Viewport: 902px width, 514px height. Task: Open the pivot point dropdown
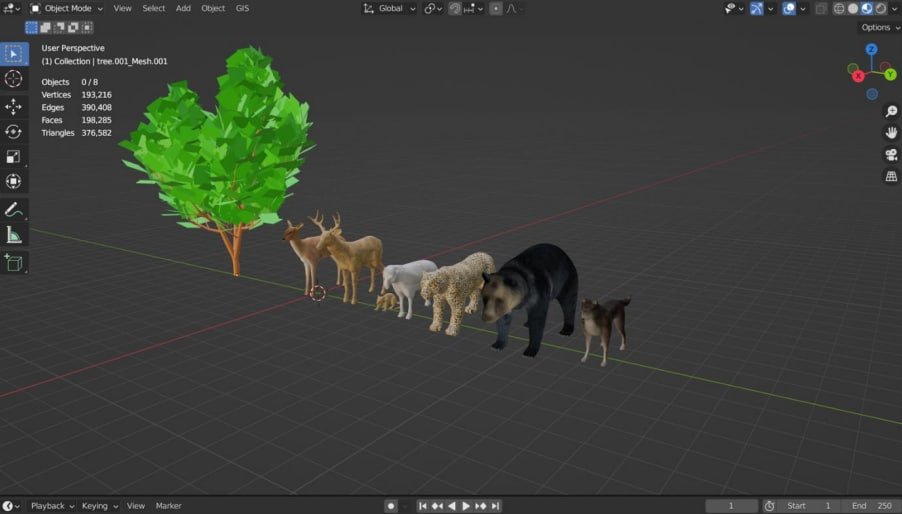[433, 9]
